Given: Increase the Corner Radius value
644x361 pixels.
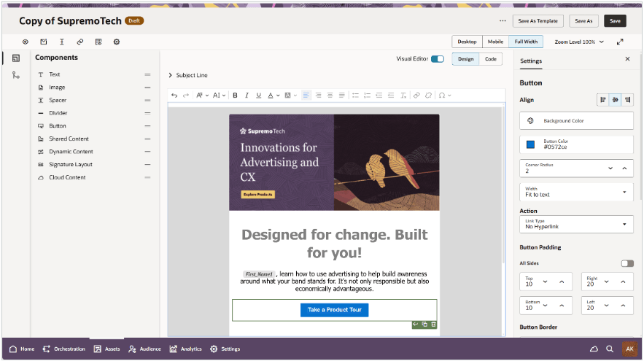Looking at the screenshot, I should [624, 168].
